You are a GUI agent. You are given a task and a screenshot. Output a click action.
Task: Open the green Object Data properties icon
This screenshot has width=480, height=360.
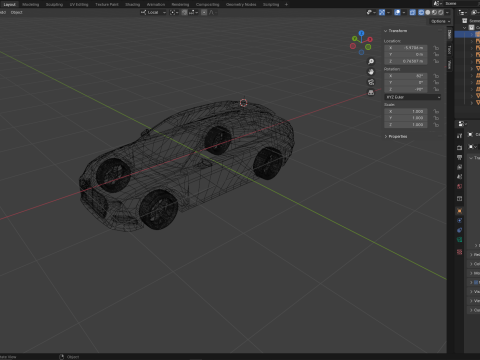point(459,240)
